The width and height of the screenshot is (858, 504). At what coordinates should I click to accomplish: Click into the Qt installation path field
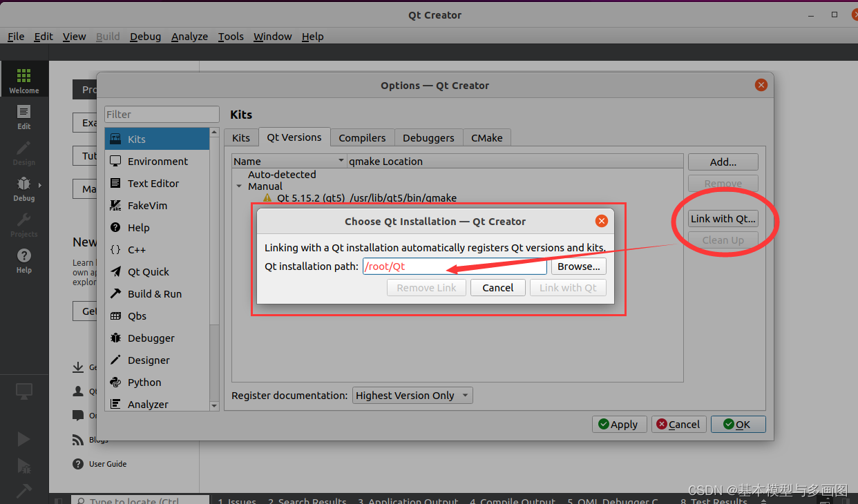(455, 266)
